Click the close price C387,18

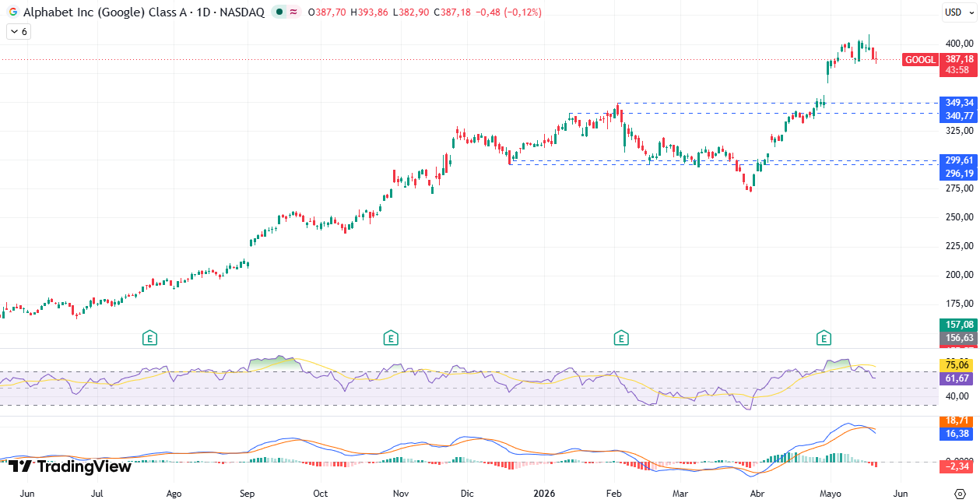coord(451,12)
